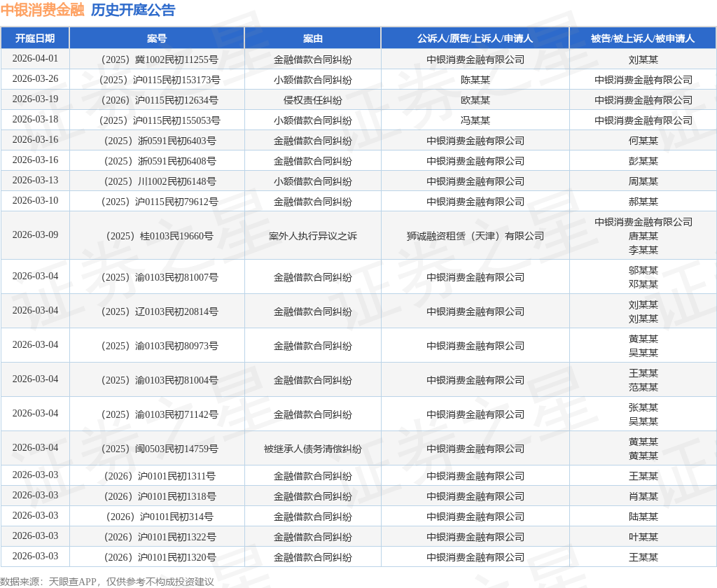Click defendant 范某某

(x=643, y=387)
